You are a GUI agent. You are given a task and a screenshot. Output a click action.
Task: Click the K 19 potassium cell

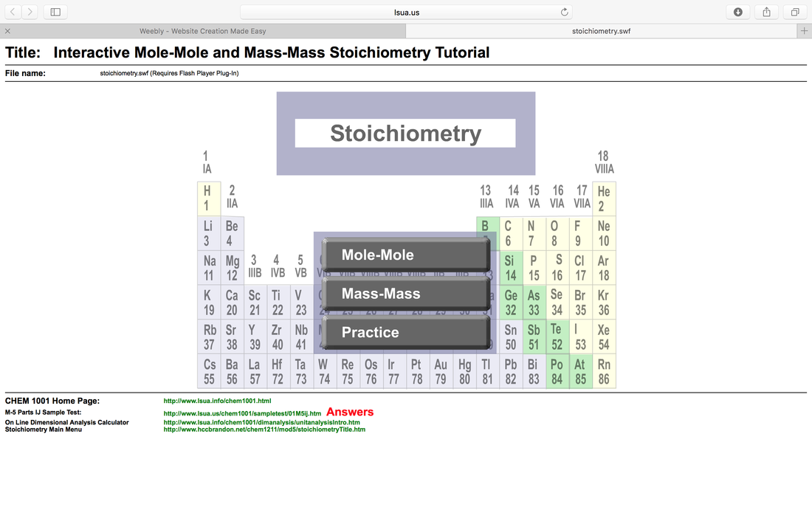209,302
